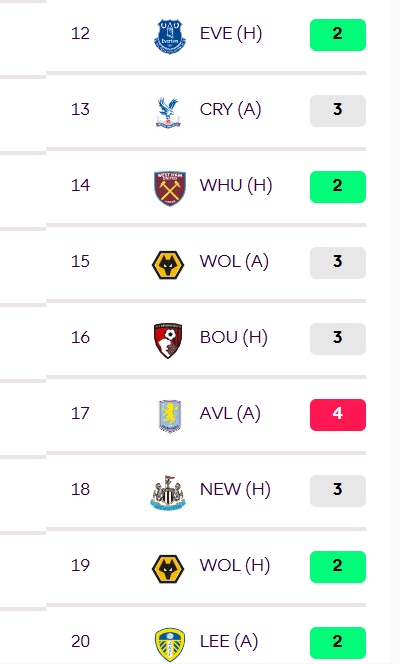Open the EVE (H) fixture link
400x664 pixels.
pos(231,33)
